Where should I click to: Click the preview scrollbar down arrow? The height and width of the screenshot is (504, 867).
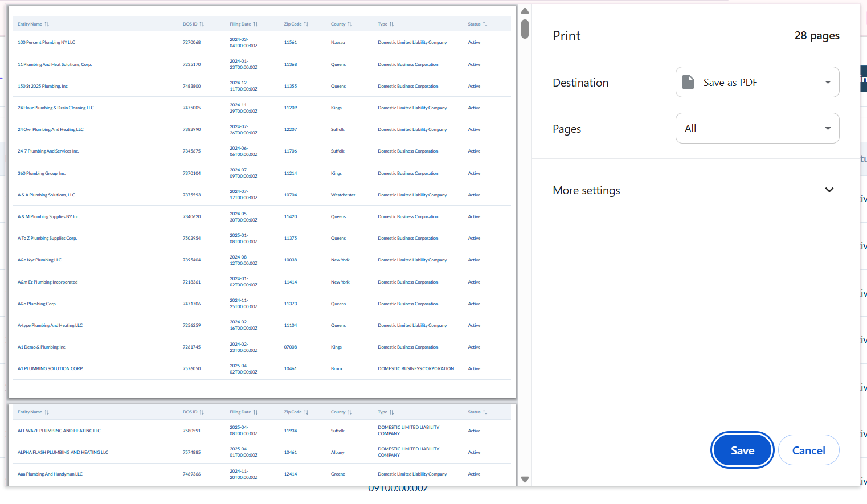(525, 480)
